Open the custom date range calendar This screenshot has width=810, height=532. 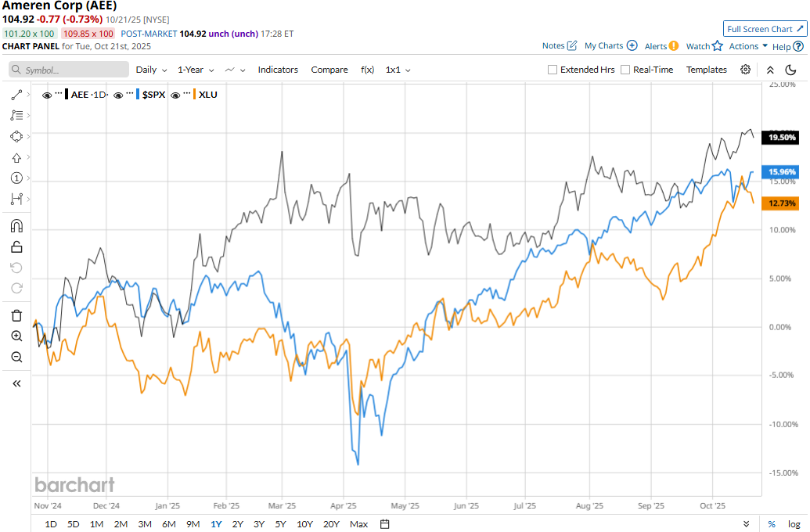tap(385, 524)
